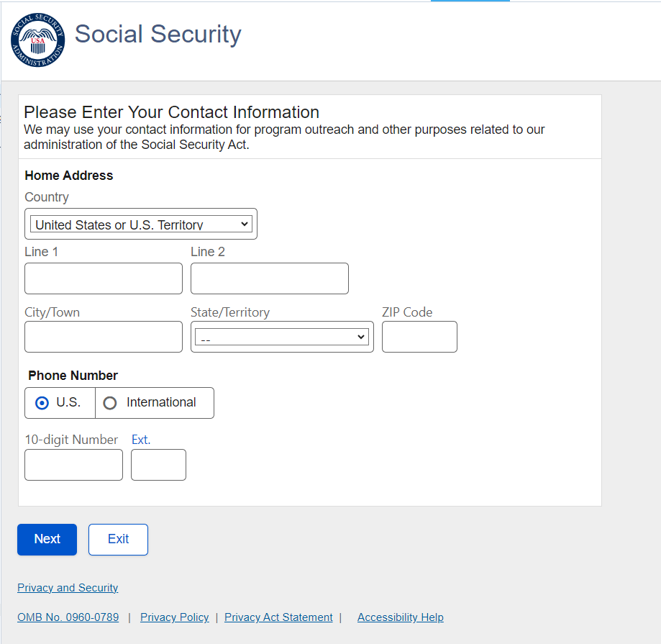Open the Privacy and Security link

click(68, 588)
